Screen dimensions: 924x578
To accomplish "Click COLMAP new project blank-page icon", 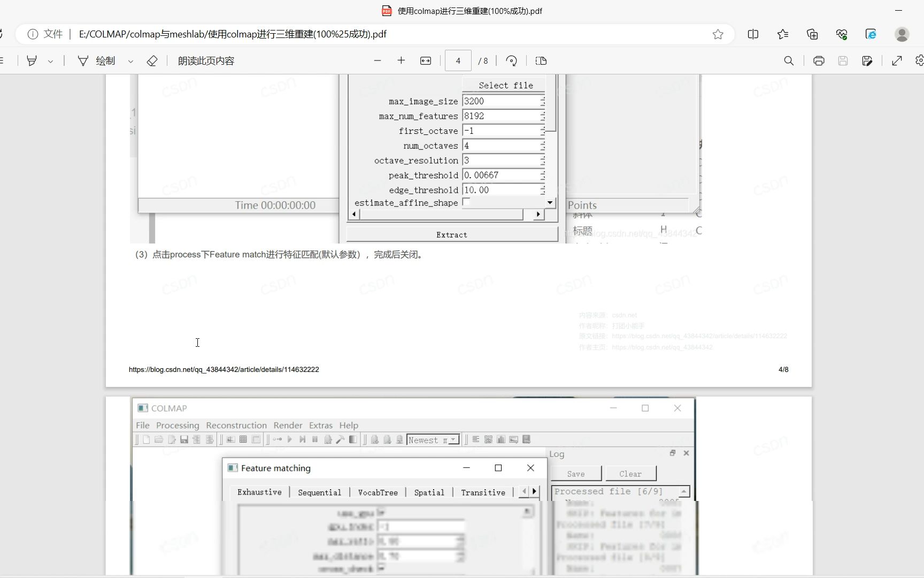I will point(146,439).
